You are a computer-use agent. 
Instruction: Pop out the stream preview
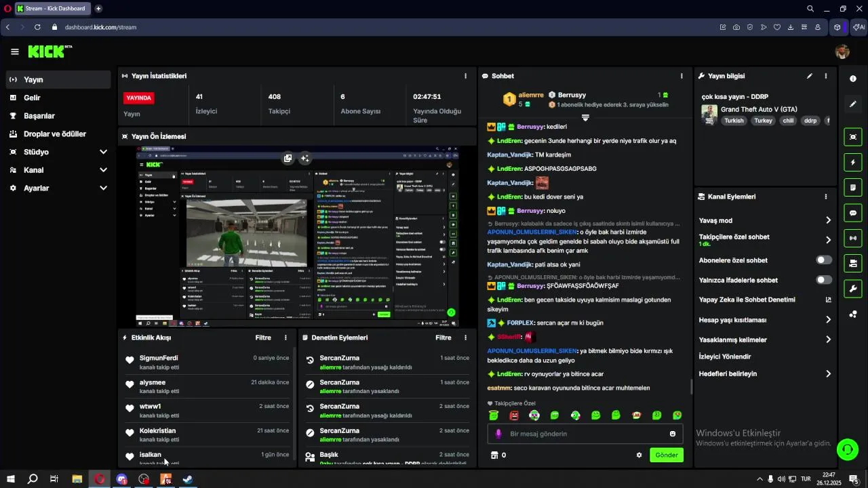tap(288, 158)
